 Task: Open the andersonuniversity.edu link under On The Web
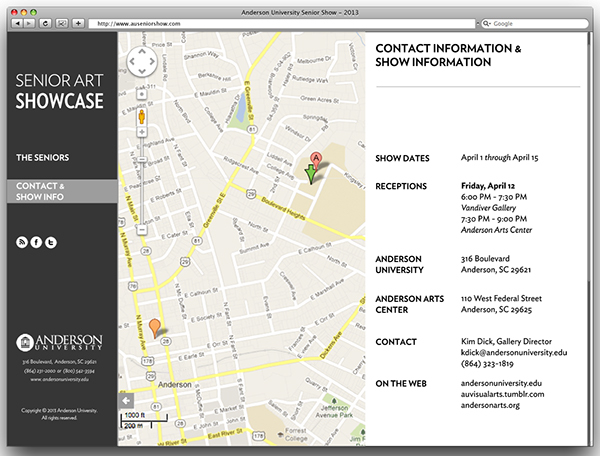[x=501, y=383]
